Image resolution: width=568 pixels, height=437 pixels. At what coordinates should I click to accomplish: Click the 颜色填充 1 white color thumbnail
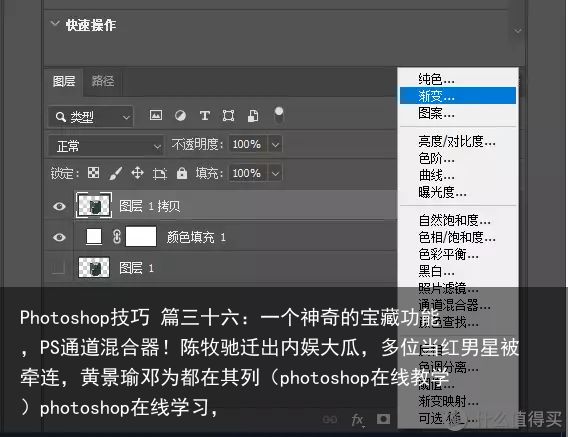[94, 237]
